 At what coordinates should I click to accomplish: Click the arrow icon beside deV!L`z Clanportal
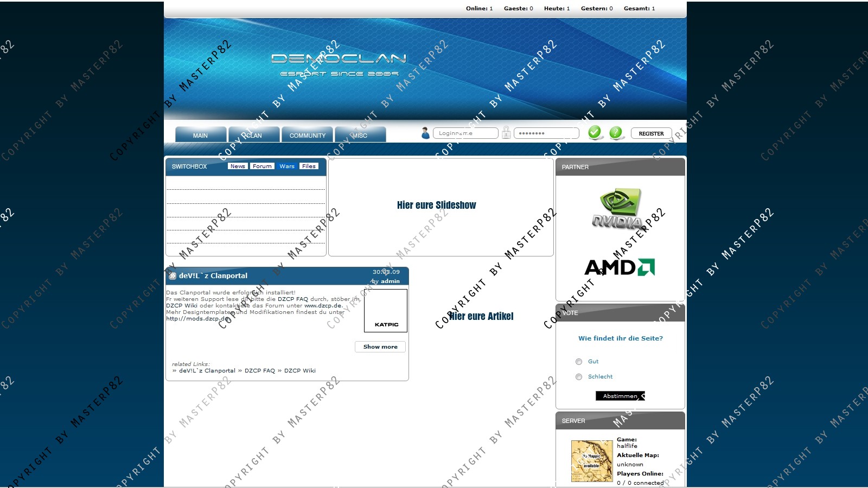[x=173, y=276]
